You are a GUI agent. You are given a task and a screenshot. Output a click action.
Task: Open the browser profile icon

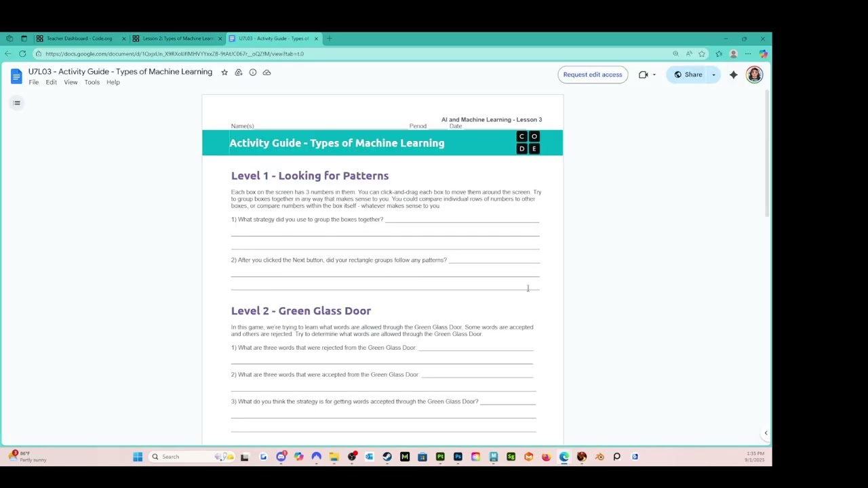pos(733,54)
